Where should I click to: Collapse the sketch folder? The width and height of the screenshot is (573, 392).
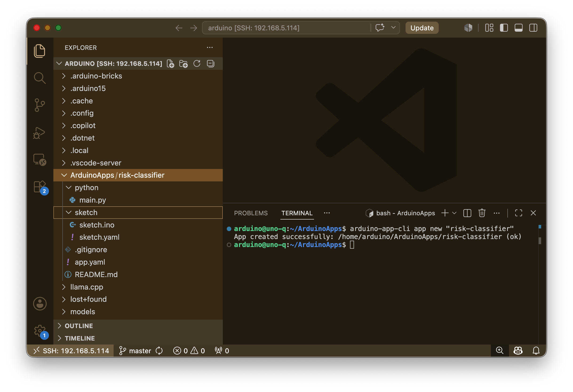pos(138,213)
